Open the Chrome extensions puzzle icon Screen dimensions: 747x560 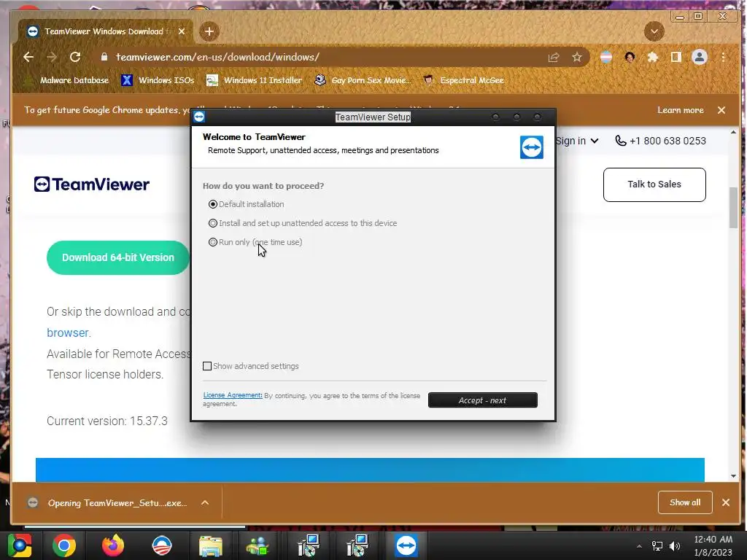click(x=653, y=58)
